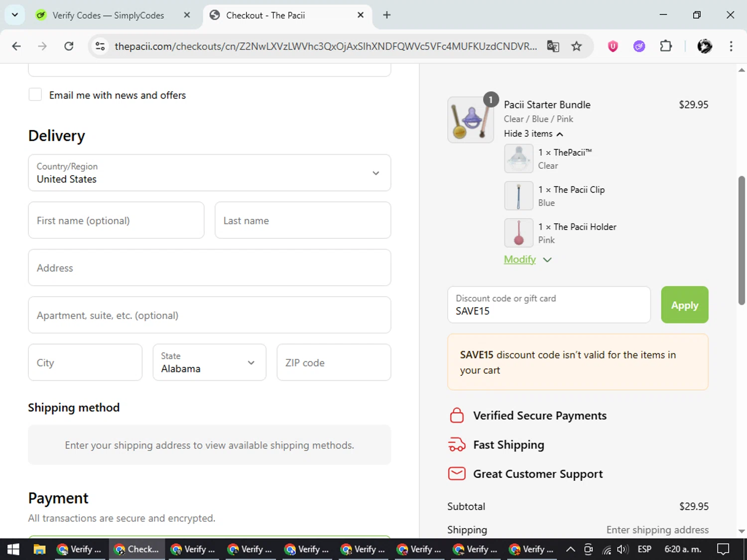Image resolution: width=747 pixels, height=560 pixels.
Task: Open the Chrome profile avatar
Action: point(705,46)
